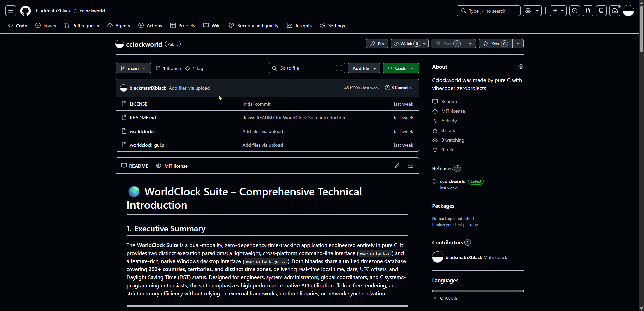Pin the cclockworld repository
The image size is (644, 311).
click(x=377, y=44)
